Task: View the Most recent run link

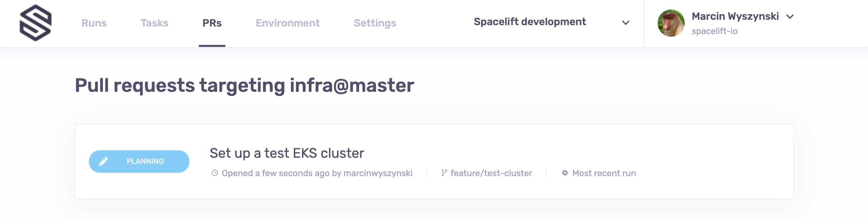Action: [x=604, y=173]
